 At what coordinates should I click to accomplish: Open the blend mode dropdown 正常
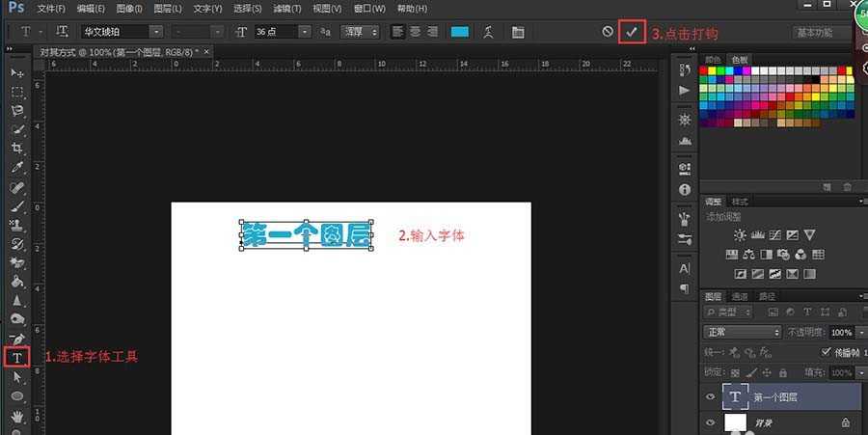click(743, 332)
